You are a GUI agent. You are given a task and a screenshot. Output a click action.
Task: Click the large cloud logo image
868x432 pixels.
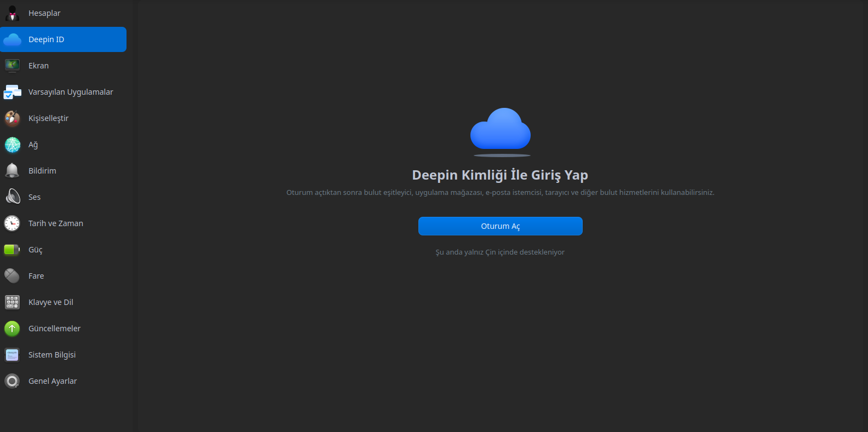coord(501,131)
